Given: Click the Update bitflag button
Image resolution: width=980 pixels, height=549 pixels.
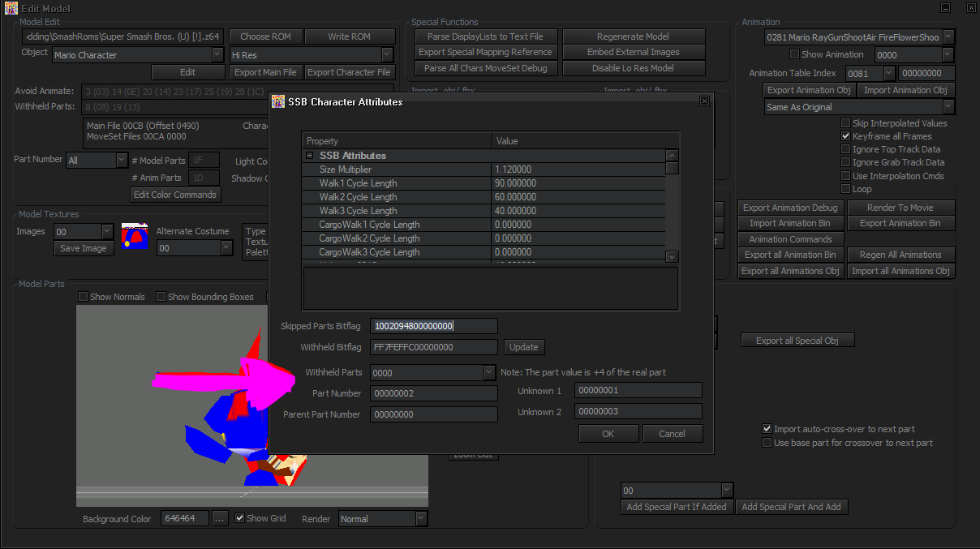Looking at the screenshot, I should pyautogui.click(x=523, y=347).
